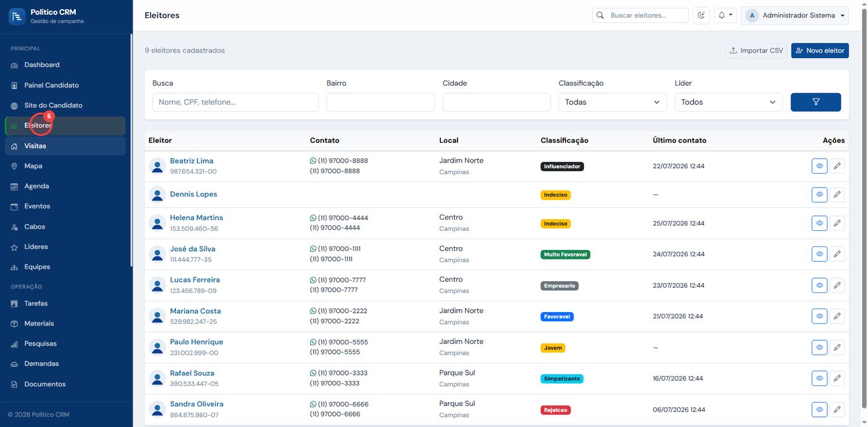Toggle dark mode moon icon
868x427 pixels.
click(x=701, y=16)
